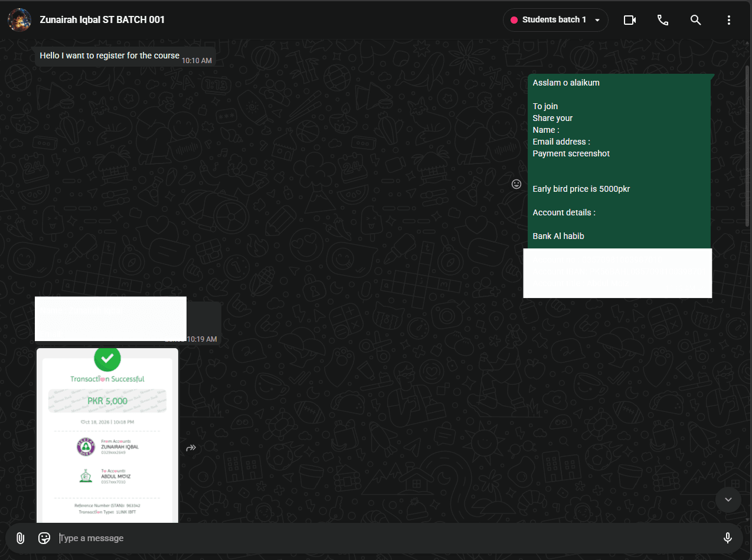Screen dimensions: 752x560
Task: Open the Transaction Successful receipt image
Action: click(107, 435)
